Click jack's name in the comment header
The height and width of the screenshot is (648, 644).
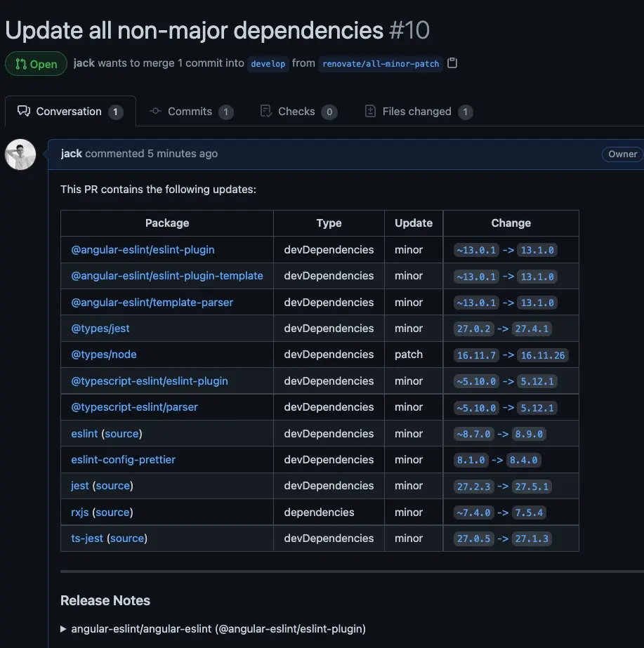72,153
